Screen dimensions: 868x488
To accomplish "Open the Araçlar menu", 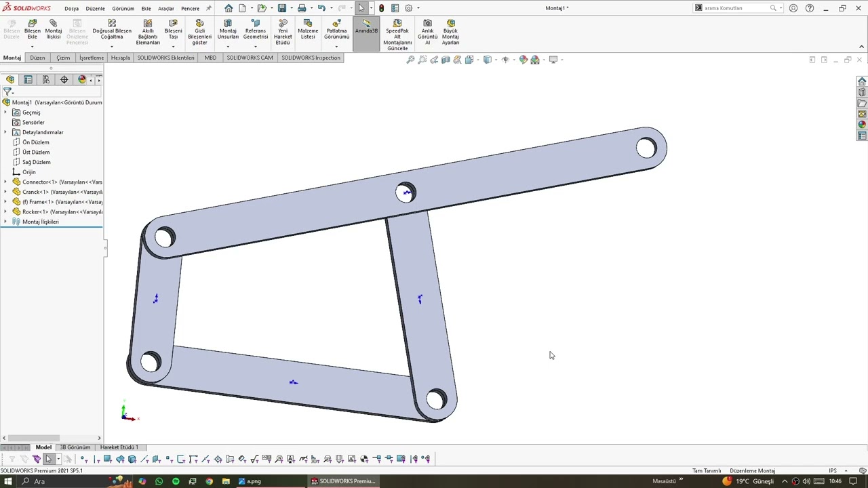I will click(165, 9).
